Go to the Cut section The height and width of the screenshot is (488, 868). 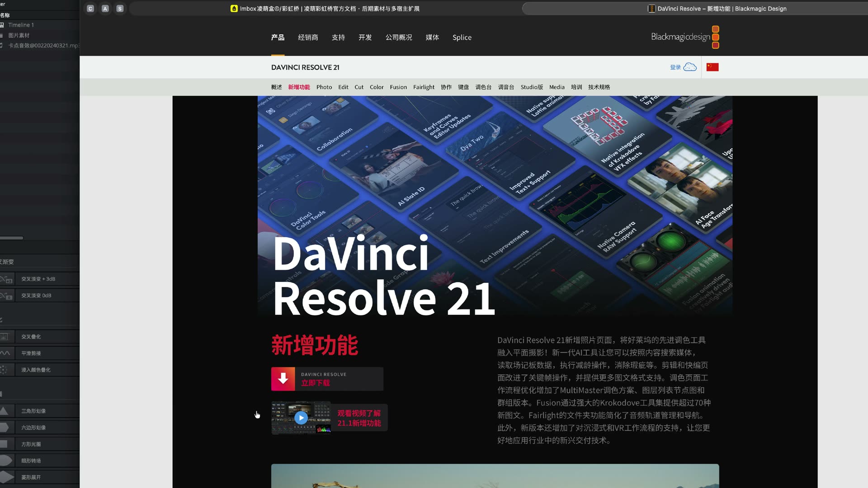point(359,87)
